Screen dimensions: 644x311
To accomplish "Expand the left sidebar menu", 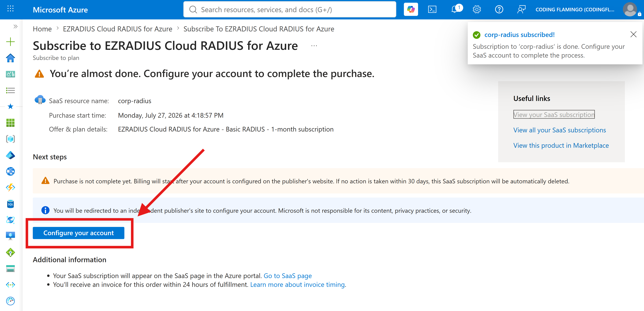I will point(16,27).
